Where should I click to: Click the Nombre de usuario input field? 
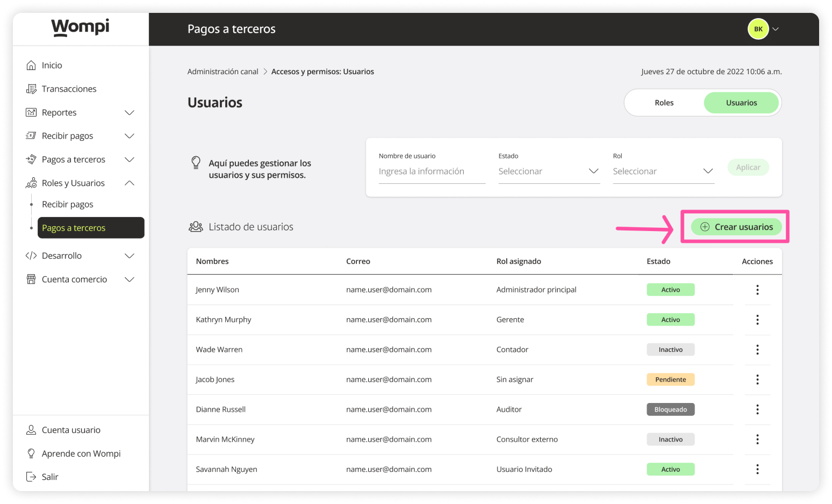[432, 171]
